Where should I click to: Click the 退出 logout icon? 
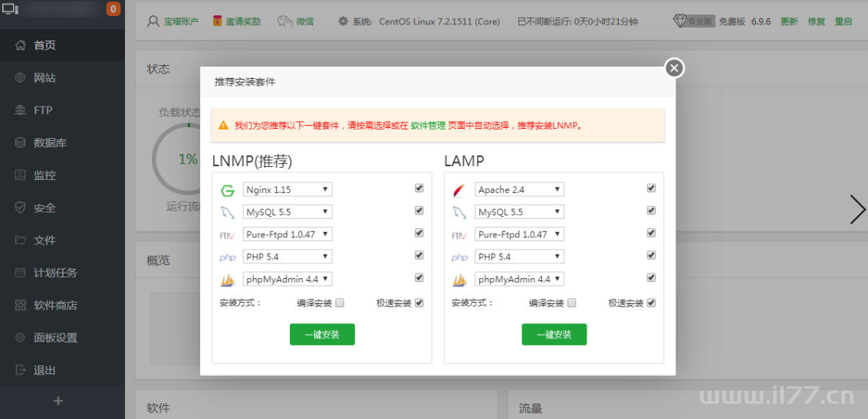click(x=21, y=370)
